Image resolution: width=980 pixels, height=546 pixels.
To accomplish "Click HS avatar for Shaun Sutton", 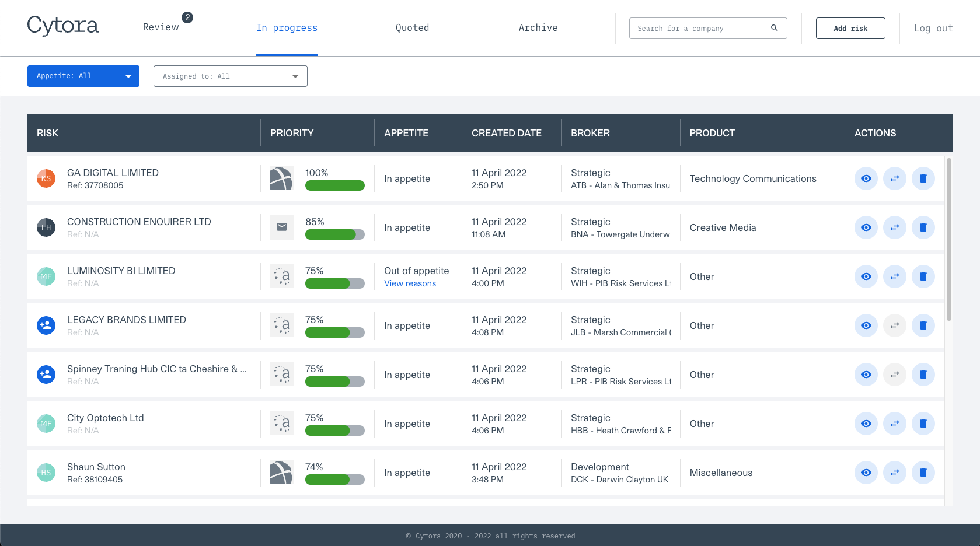I will (x=46, y=473).
